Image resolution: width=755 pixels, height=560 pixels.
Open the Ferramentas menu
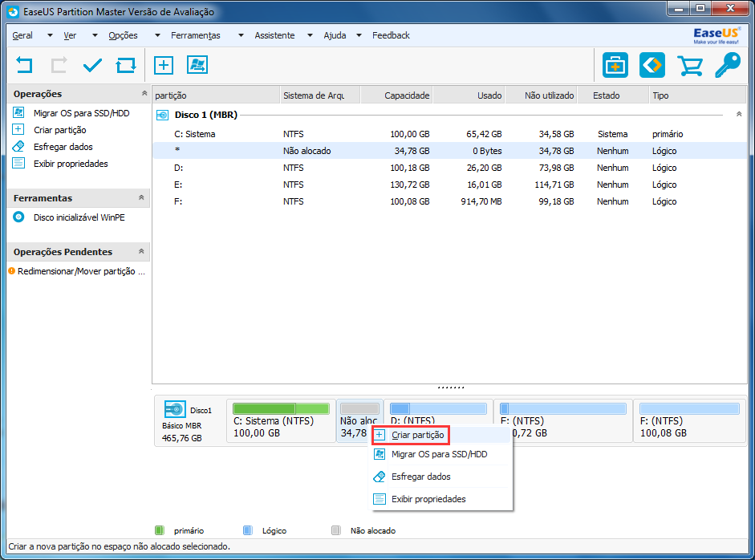pos(196,35)
